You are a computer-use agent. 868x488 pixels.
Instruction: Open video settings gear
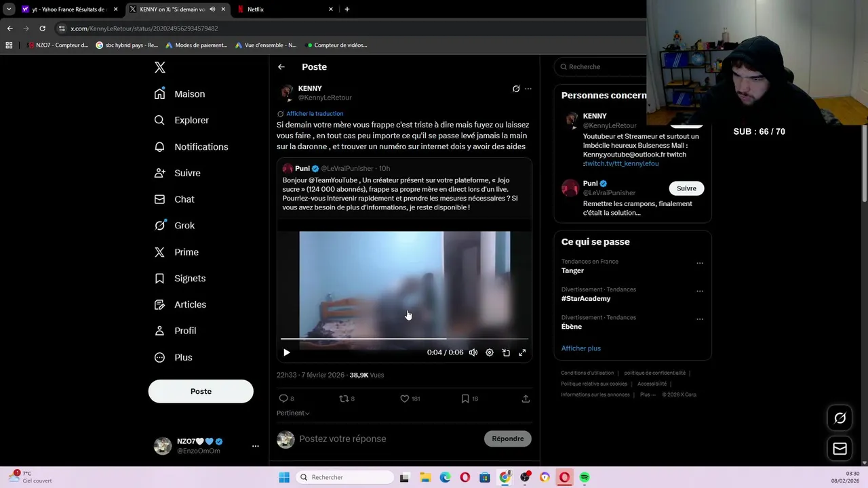coord(490,352)
